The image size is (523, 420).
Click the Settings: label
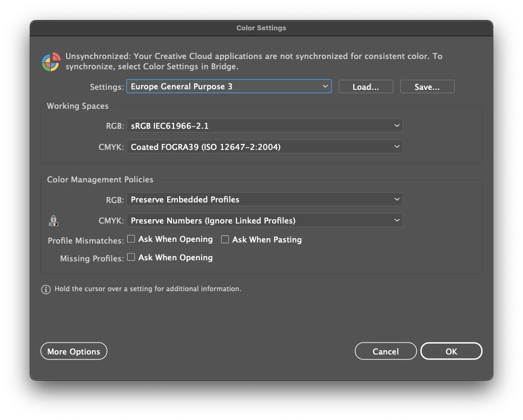click(x=107, y=87)
